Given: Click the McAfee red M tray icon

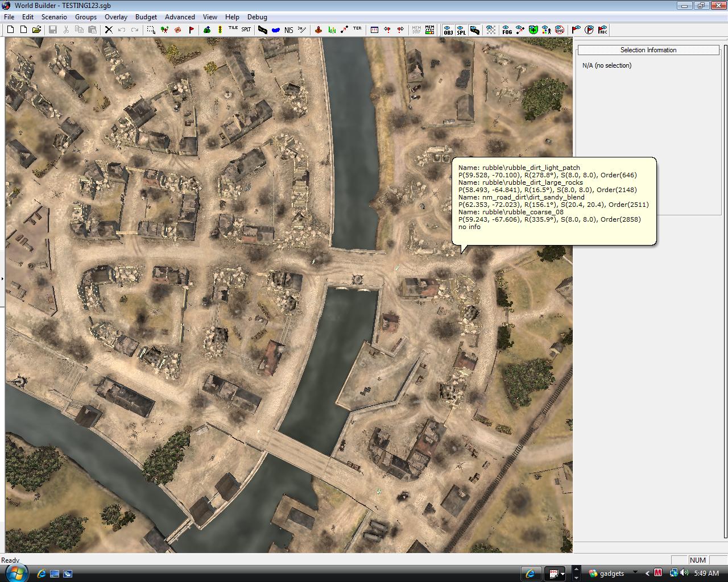Looking at the screenshot, I should tap(658, 573).
